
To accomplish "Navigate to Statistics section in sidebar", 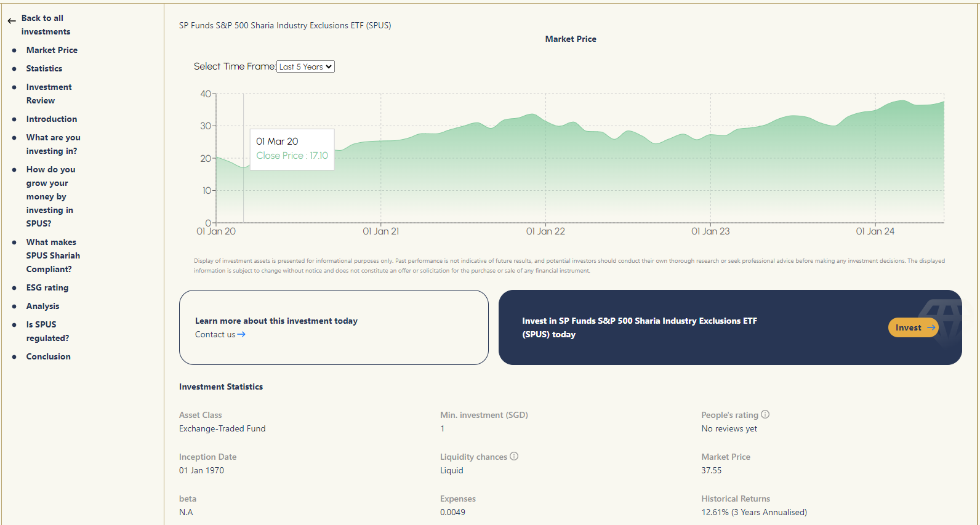I will click(x=44, y=68).
